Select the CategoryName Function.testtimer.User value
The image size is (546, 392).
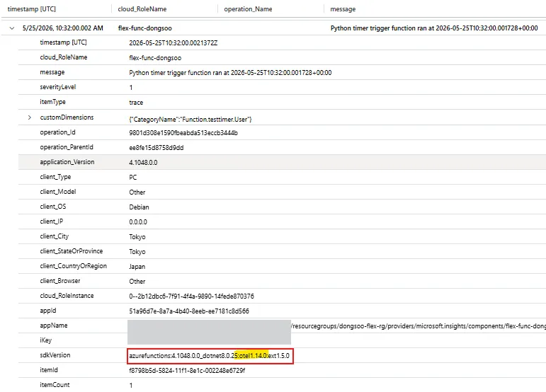[190, 120]
